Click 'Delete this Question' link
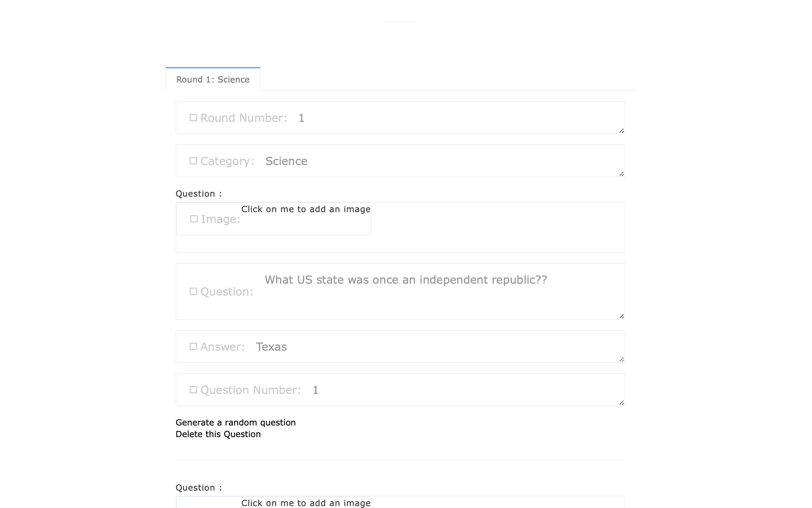The width and height of the screenshot is (812, 508). (x=218, y=434)
